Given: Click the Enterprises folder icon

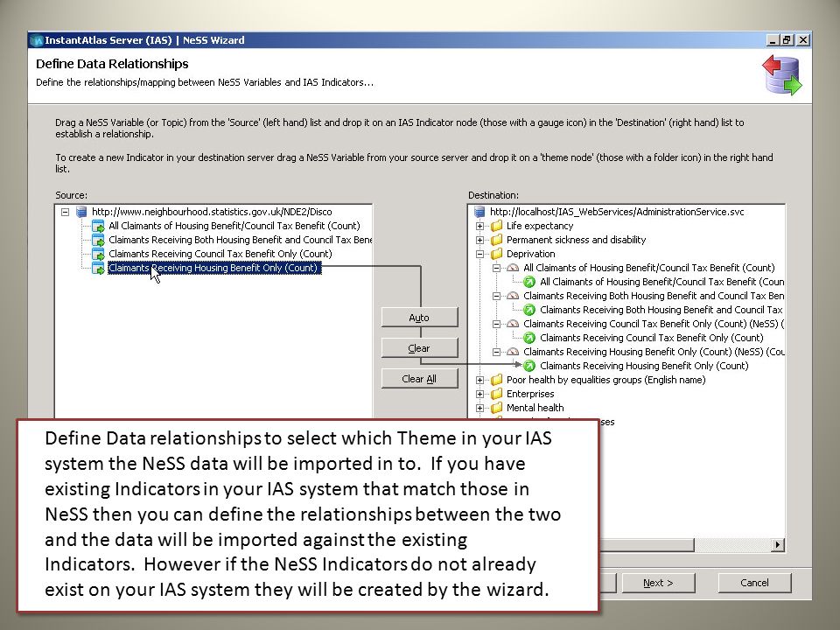Looking at the screenshot, I should point(497,393).
